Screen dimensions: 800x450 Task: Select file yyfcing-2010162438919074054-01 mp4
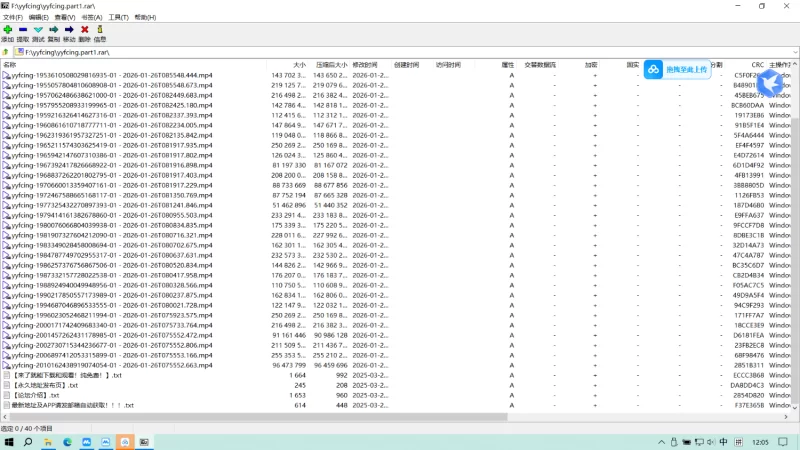click(112, 365)
